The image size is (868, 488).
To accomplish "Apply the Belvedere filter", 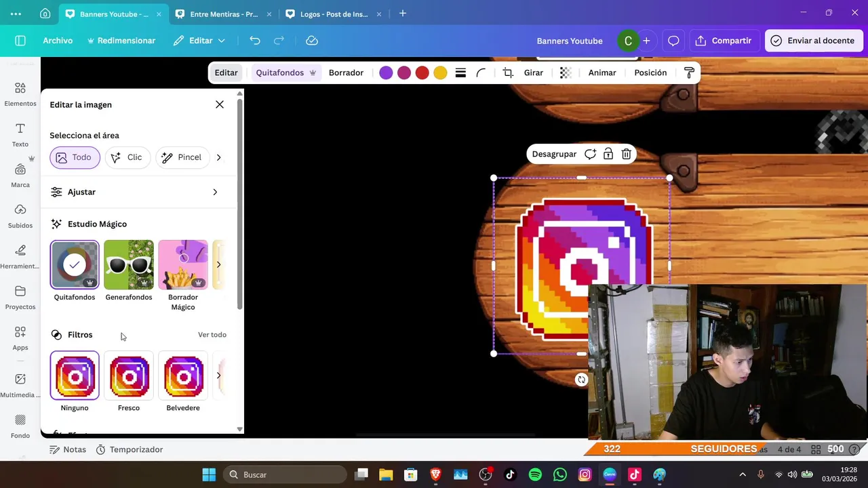I will pos(183,375).
